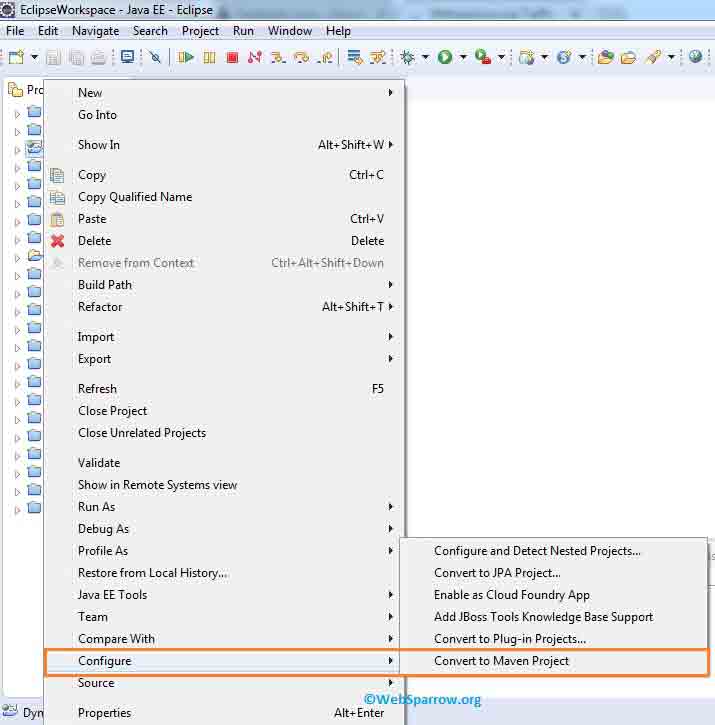715x725 pixels.
Task: Click the Drop to Frame icon
Action: [x=355, y=57]
